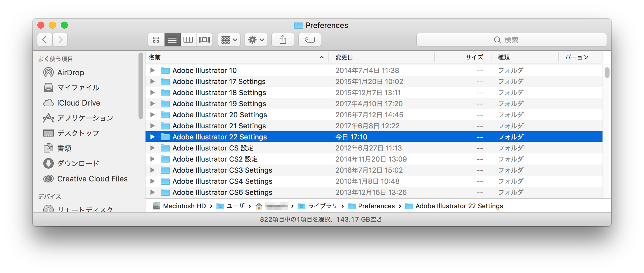Open ダウンロード in the sidebar
The width and height of the screenshot is (644, 273).
[x=71, y=163]
